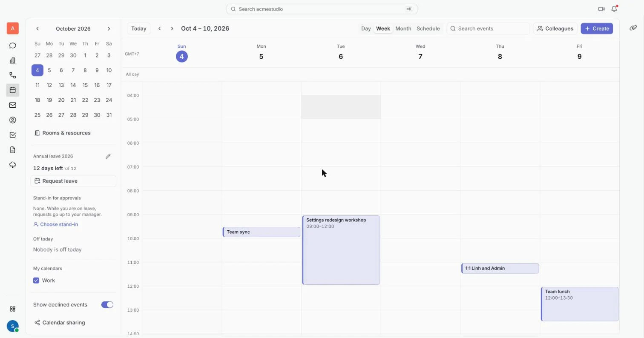Click Request leave button
644x338 pixels.
coord(73,181)
